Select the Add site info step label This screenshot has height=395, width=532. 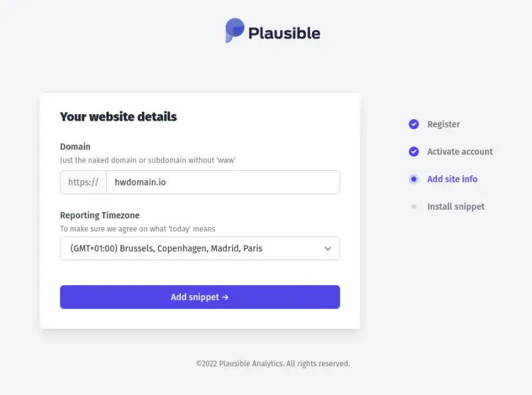coord(452,179)
